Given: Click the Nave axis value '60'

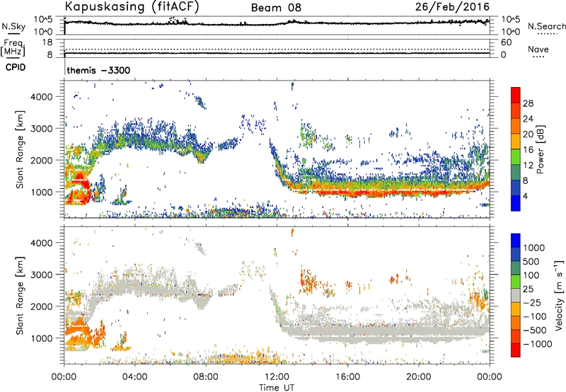Looking at the screenshot, I should (x=506, y=42).
